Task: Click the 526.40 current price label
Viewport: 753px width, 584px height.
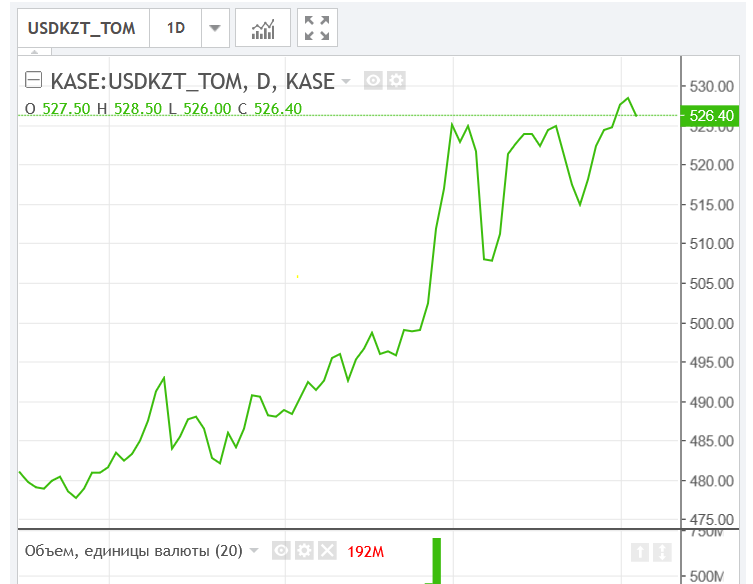Action: coord(710,116)
